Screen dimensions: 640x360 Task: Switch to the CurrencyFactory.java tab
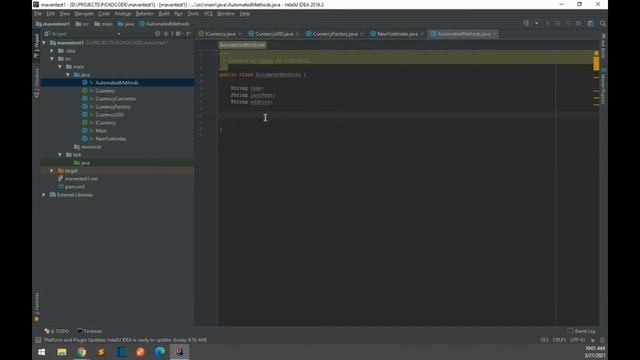(335, 34)
